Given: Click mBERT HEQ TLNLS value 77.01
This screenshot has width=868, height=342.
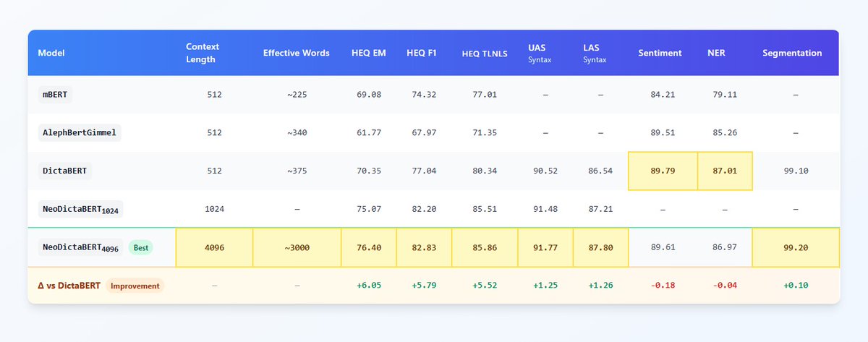Looking at the screenshot, I should (x=485, y=95).
